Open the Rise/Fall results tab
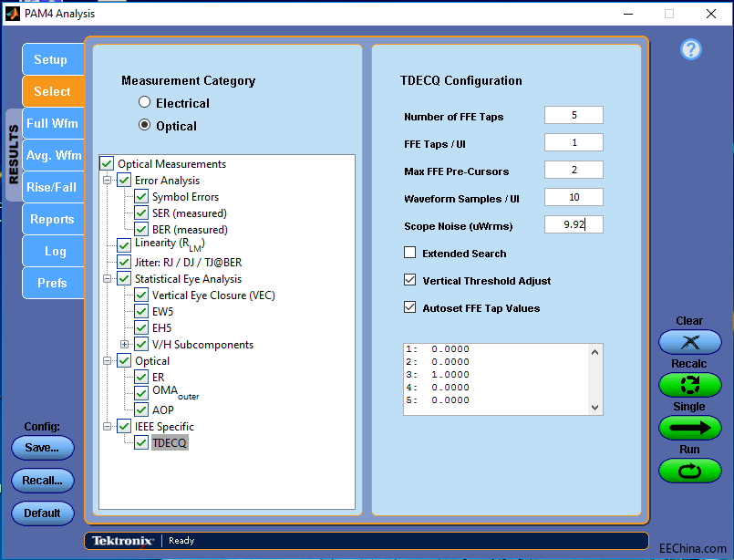This screenshot has height=560, width=734. 53,187
